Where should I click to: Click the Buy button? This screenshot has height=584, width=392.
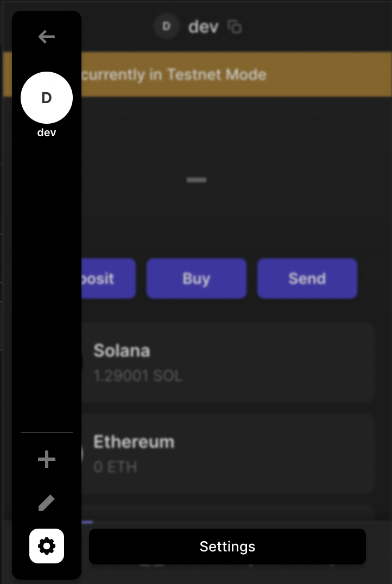coord(197,278)
